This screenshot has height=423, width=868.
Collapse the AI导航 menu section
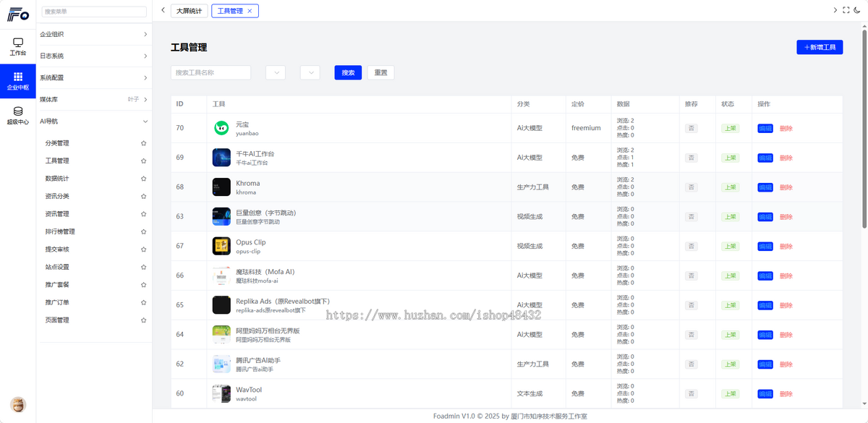(x=94, y=121)
